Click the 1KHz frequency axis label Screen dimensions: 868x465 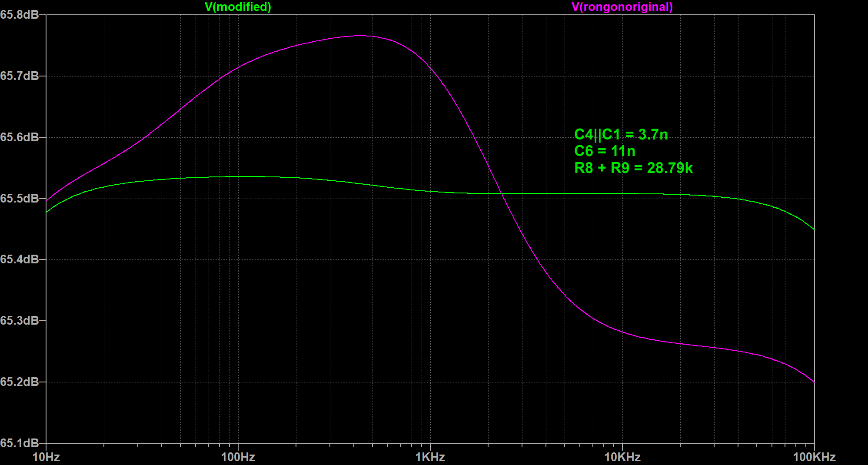point(430,457)
